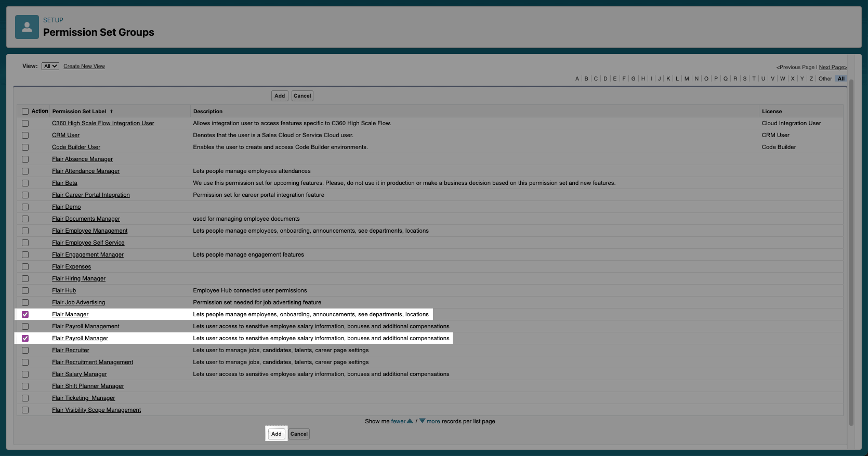Check the Flair Hub checkbox
Viewport: 868px width, 456px height.
click(25, 290)
